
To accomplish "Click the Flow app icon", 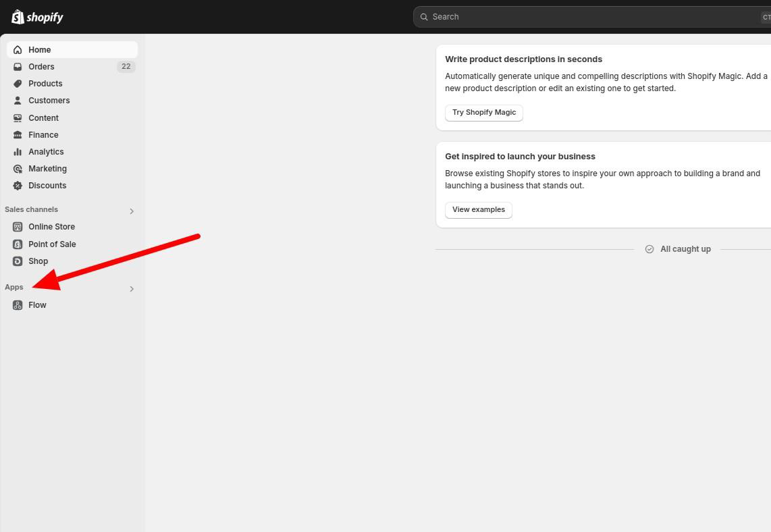I will (x=18, y=305).
